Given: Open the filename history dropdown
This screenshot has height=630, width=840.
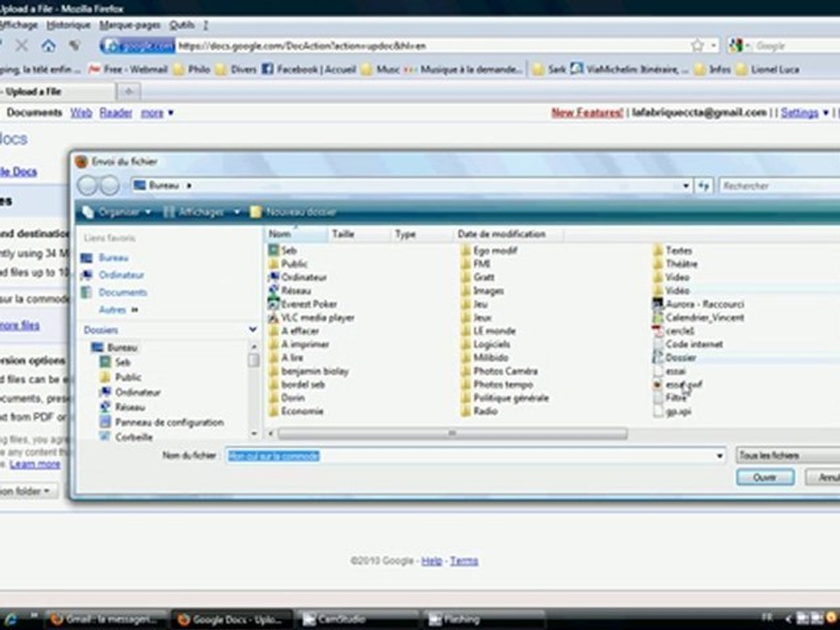Looking at the screenshot, I should pos(719,456).
